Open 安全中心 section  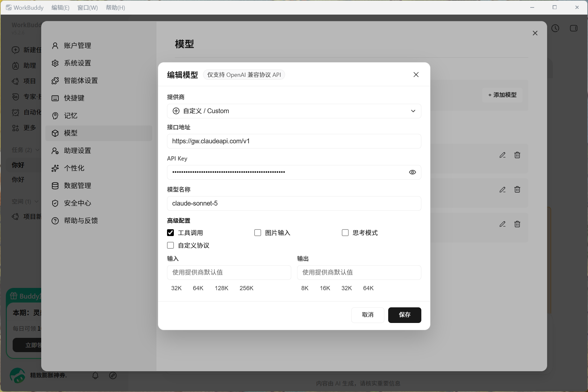99,203
